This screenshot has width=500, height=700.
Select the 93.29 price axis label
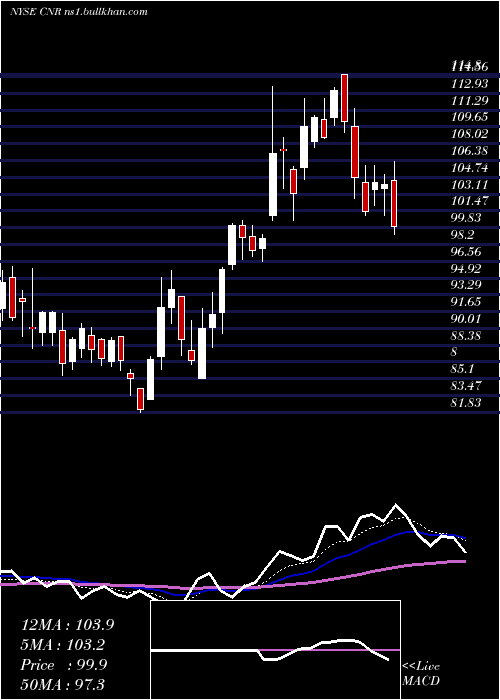[466, 285]
